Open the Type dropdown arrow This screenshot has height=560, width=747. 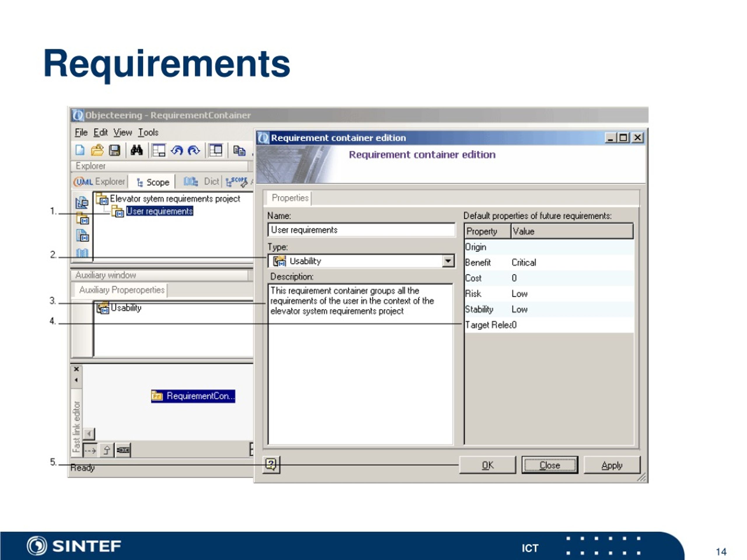point(448,261)
